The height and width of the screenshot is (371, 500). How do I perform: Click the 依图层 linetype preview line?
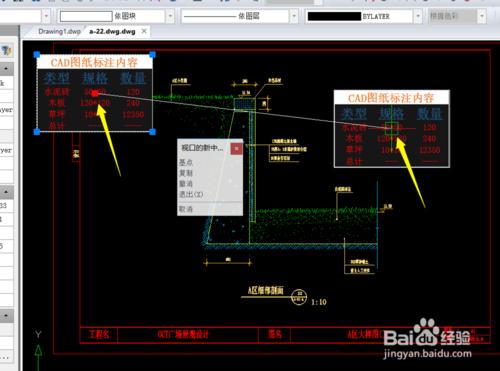point(210,16)
